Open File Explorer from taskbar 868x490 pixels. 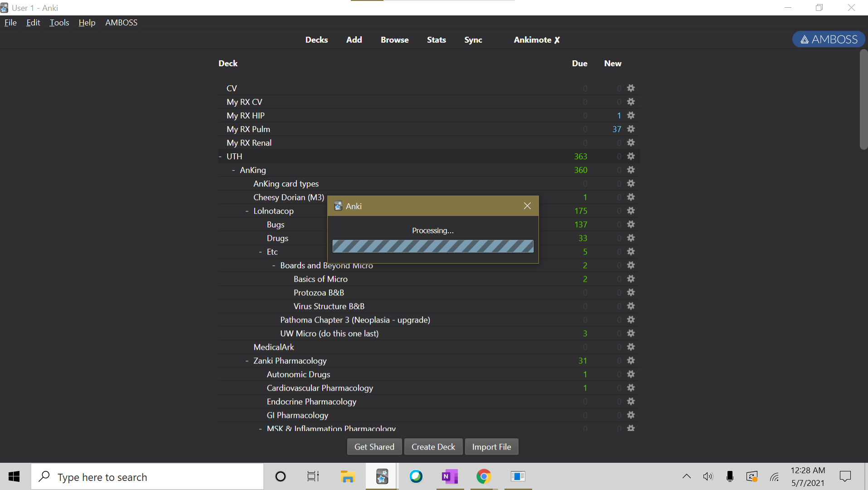348,477
